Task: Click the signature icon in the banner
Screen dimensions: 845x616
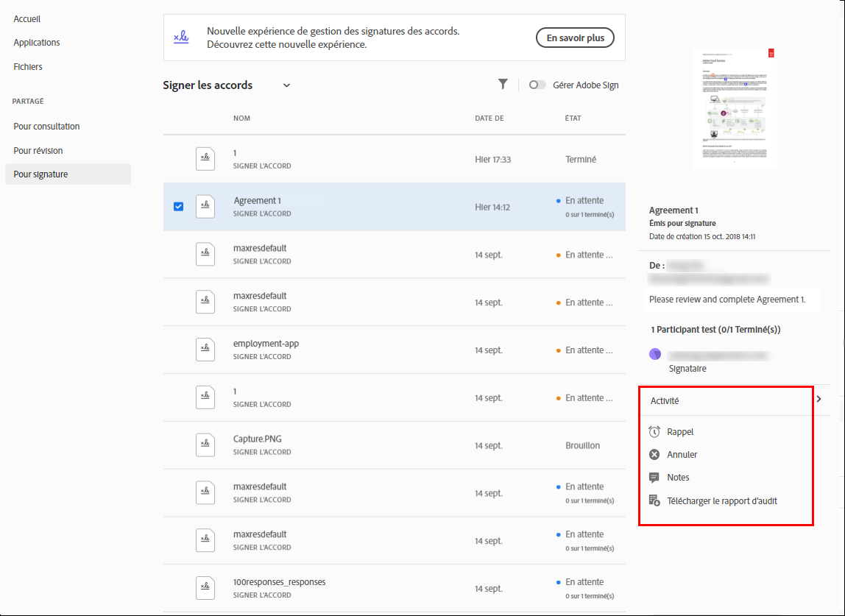Action: coord(181,38)
